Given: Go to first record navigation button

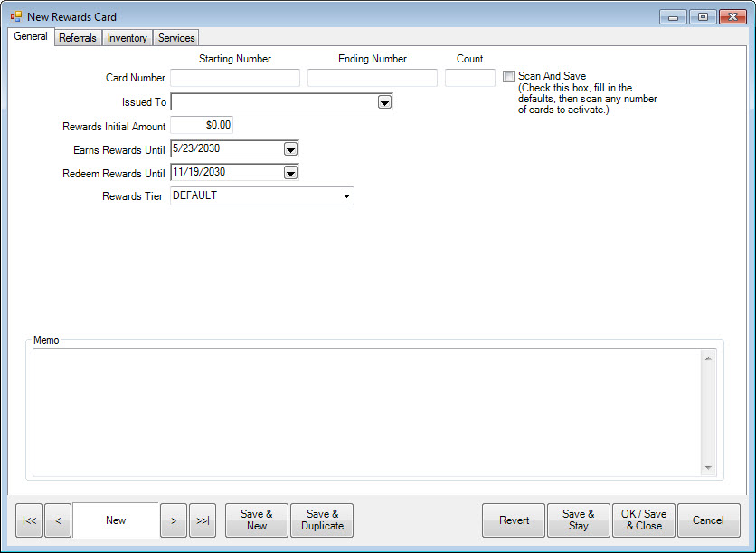Looking at the screenshot, I should (29, 520).
